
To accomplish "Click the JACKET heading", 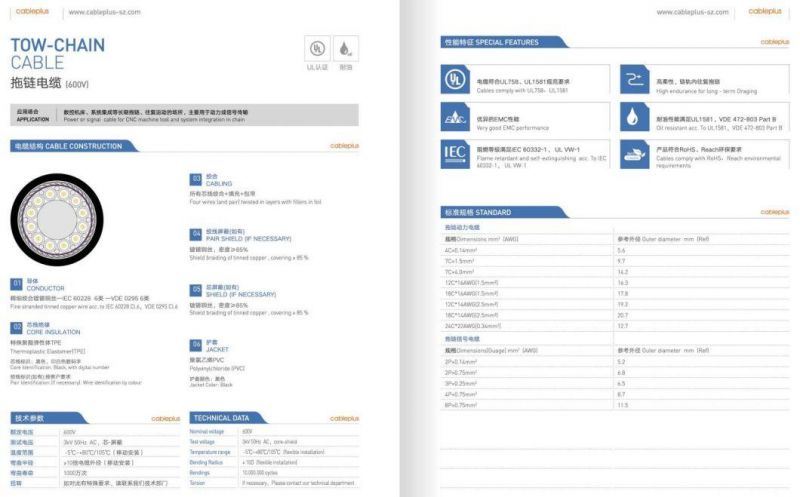I will click(x=217, y=350).
